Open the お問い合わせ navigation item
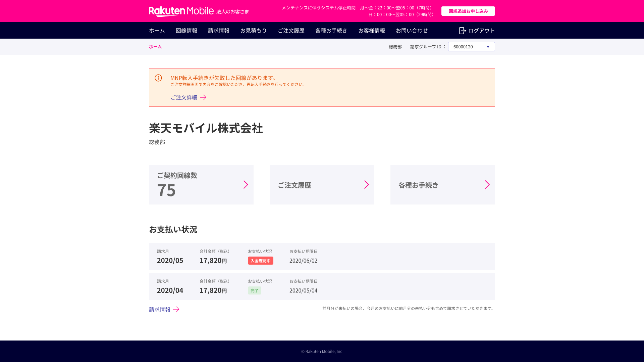644x362 pixels. pyautogui.click(x=412, y=30)
